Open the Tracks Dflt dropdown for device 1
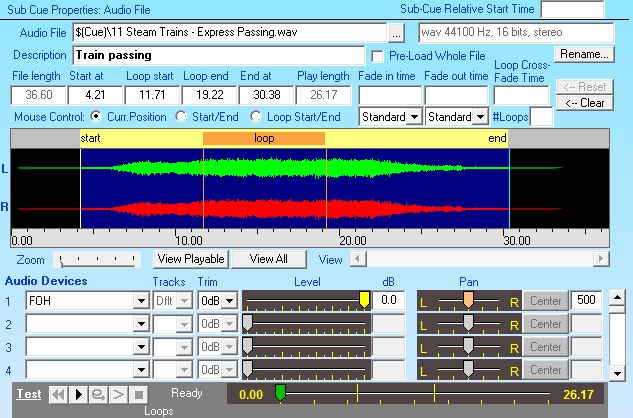This screenshot has height=418, width=633. (x=184, y=301)
